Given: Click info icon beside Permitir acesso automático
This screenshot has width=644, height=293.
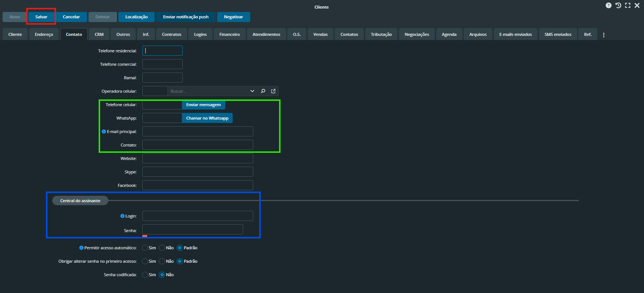Looking at the screenshot, I should point(81,248).
